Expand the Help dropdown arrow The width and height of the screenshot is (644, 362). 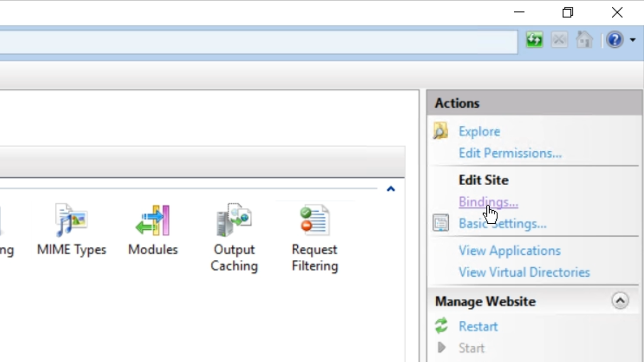click(632, 40)
